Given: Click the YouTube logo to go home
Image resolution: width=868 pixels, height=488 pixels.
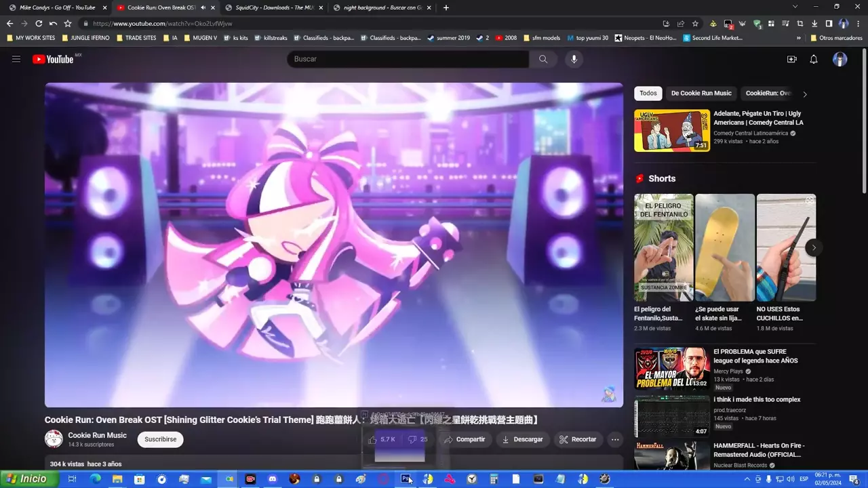Looking at the screenshot, I should tap(53, 59).
